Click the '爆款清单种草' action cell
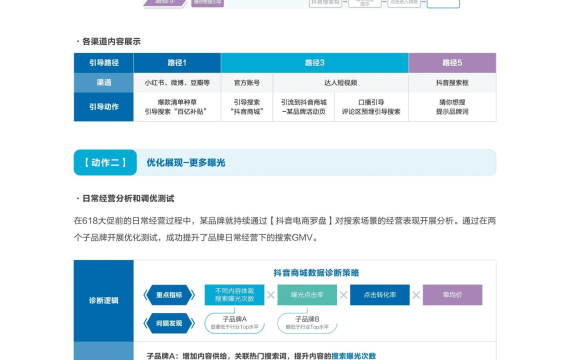The width and height of the screenshot is (570, 360). point(177,107)
